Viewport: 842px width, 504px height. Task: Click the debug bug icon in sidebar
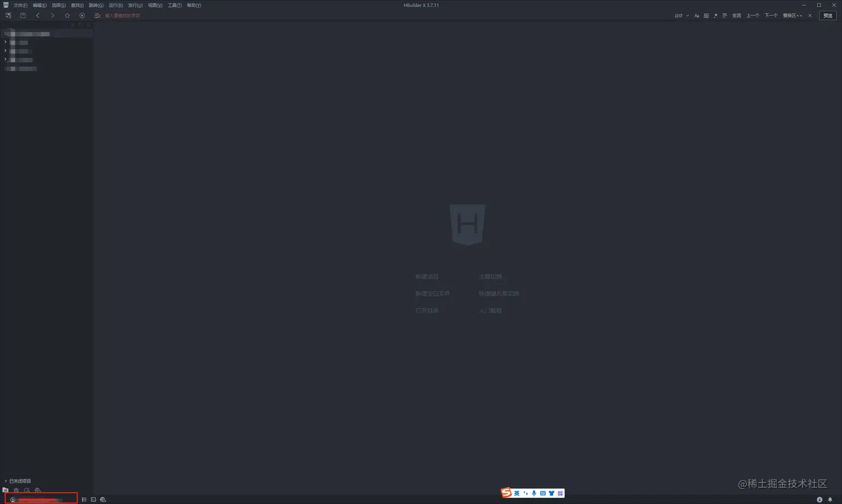[16, 490]
